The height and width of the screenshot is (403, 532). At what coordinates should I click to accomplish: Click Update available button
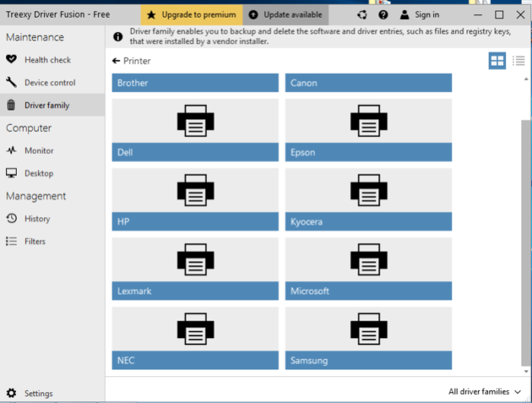pos(285,14)
